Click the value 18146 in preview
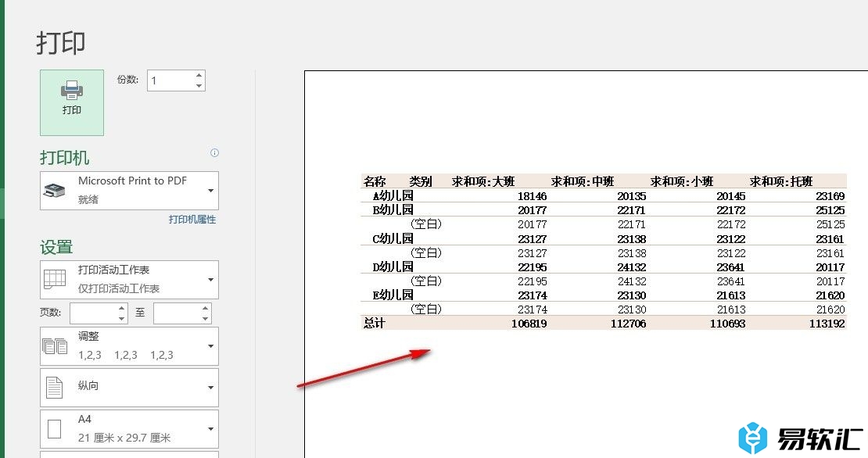868x458 pixels. [532, 196]
